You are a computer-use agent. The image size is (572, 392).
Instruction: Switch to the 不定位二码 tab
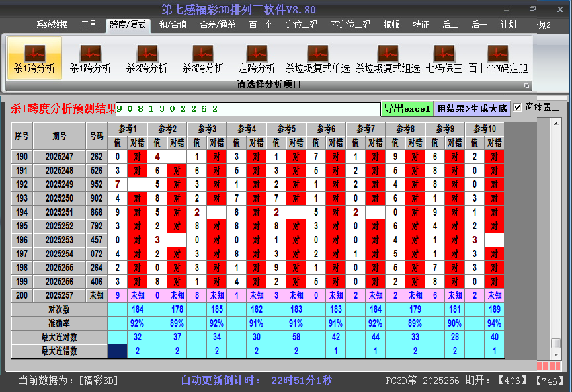350,25
